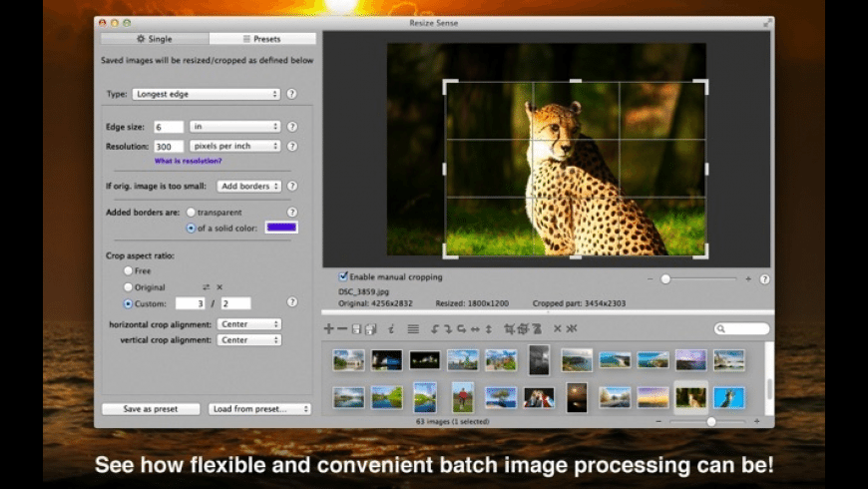Click the plus icon to add images
The width and height of the screenshot is (868, 489).
point(329,328)
